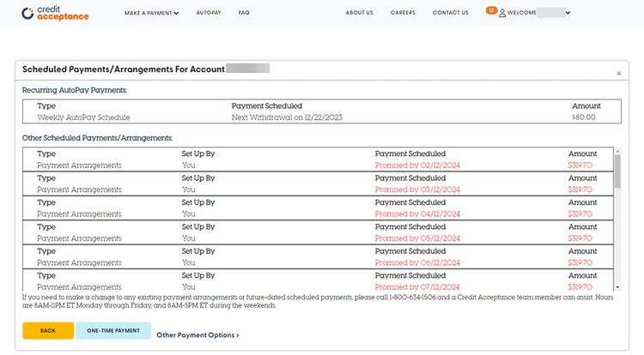This screenshot has height=355, width=644.
Task: Open Other Payment Options link
Action: (197, 334)
